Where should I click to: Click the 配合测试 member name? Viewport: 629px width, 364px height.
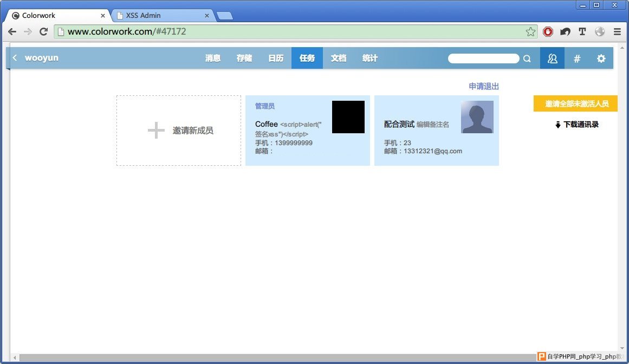click(x=399, y=124)
